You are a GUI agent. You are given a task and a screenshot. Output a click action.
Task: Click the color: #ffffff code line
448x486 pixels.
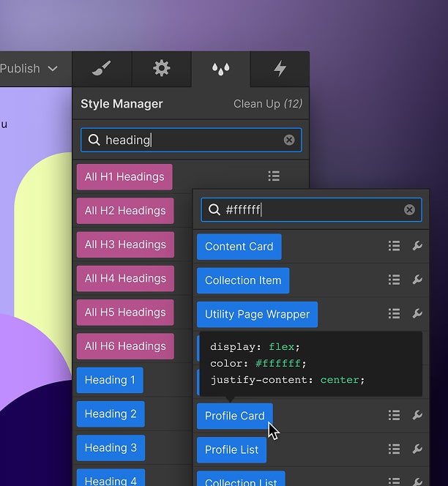[258, 363]
